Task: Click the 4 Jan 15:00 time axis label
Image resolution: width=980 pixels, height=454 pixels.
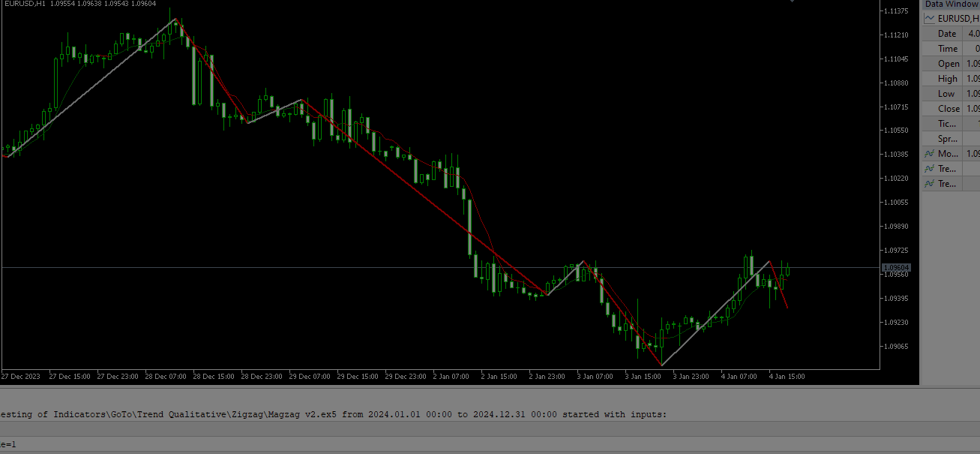Action: [x=787, y=377]
